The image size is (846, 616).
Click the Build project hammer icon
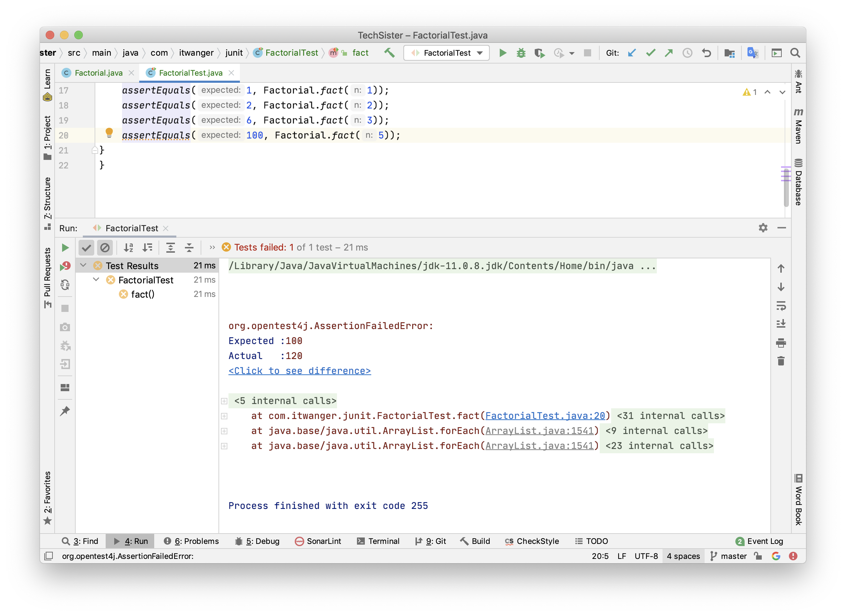(x=389, y=53)
